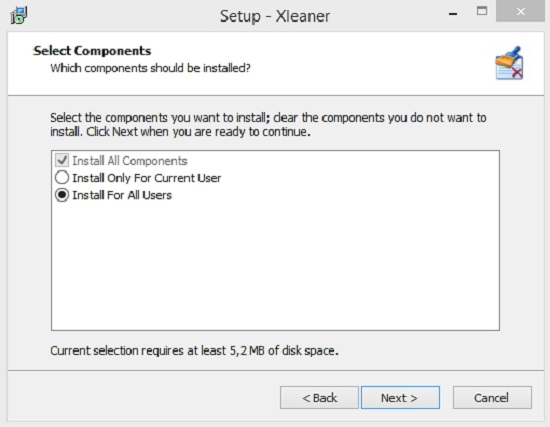This screenshot has height=427, width=550.
Task: Click the Xleaner broom icon in header
Action: [x=509, y=63]
